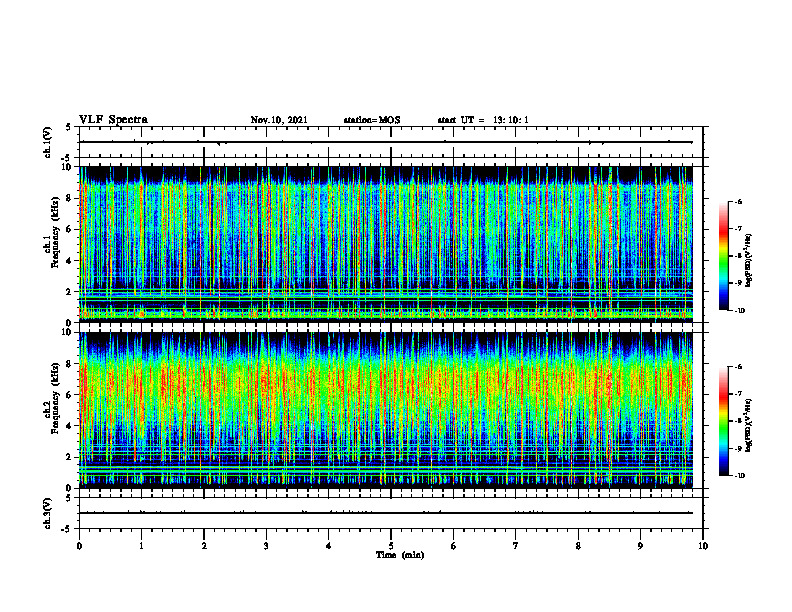Screen dimensions: 792x612
Task: Click the time axis tick label "8"
Action: click(578, 546)
